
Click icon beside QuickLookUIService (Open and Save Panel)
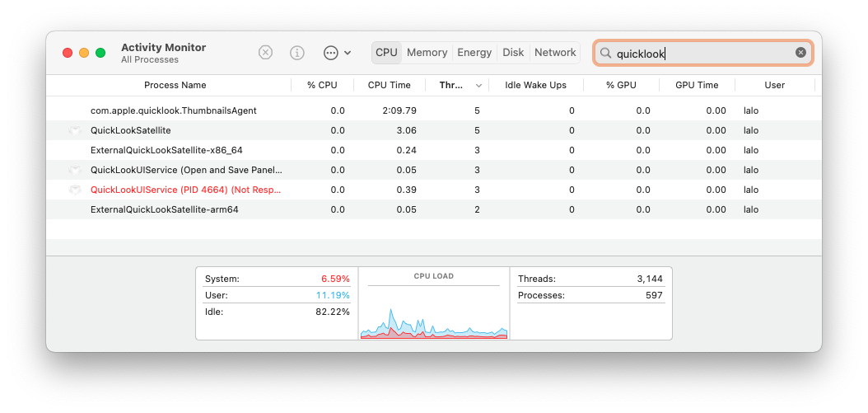click(75, 170)
